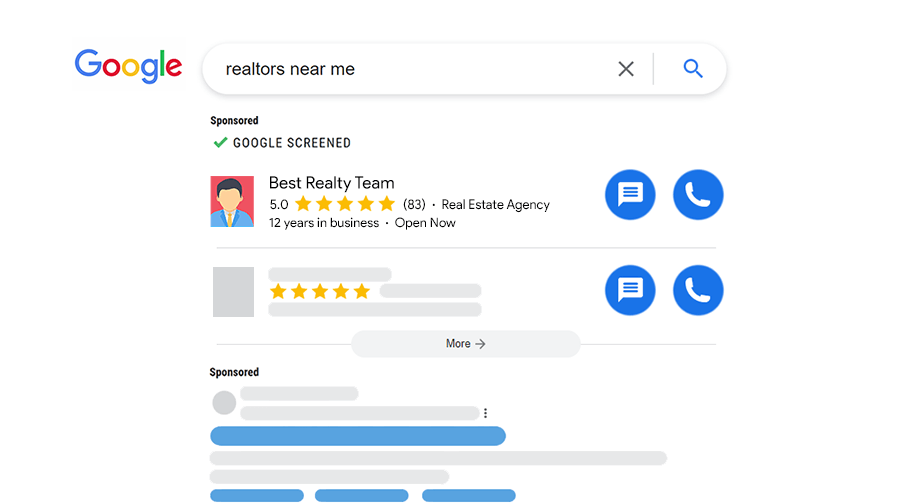Click the lower 'Sponsored' label below More
This screenshot has width=912, height=504.
[x=234, y=372]
